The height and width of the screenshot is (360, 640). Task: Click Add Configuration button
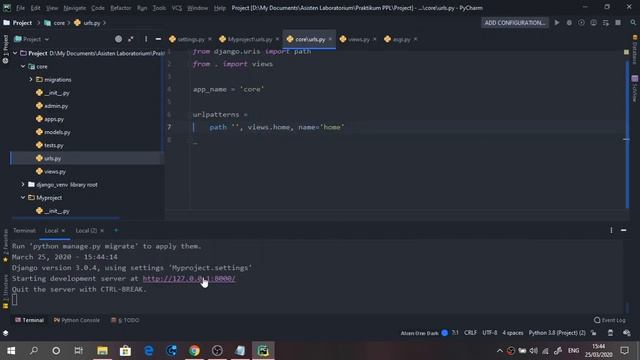515,23
